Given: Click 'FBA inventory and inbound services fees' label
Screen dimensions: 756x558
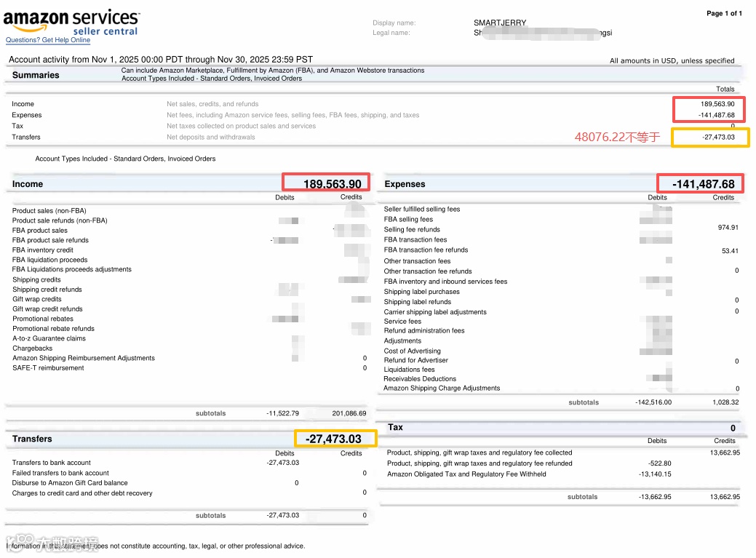Looking at the screenshot, I should [445, 282].
